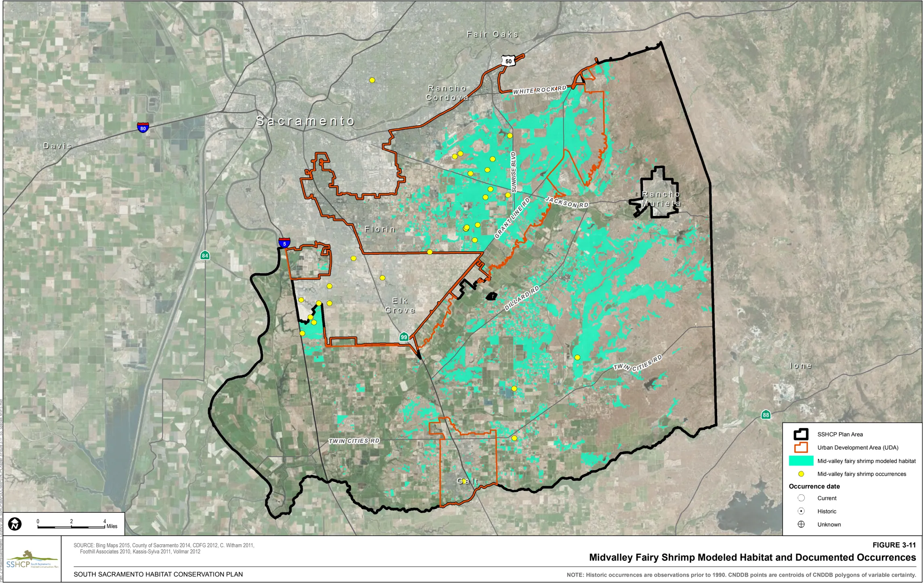924x583 pixels.
Task: Click the South Sacramento Habitat Conservation Plan footer
Action: tap(158, 574)
